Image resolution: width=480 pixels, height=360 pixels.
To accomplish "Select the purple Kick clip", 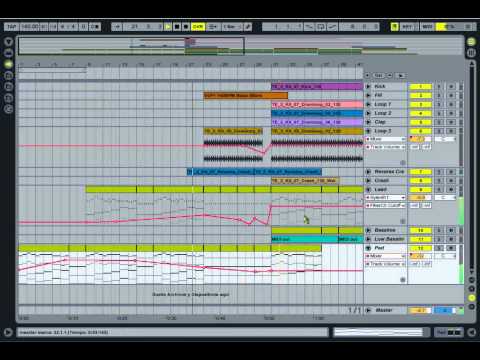I will [317, 87].
